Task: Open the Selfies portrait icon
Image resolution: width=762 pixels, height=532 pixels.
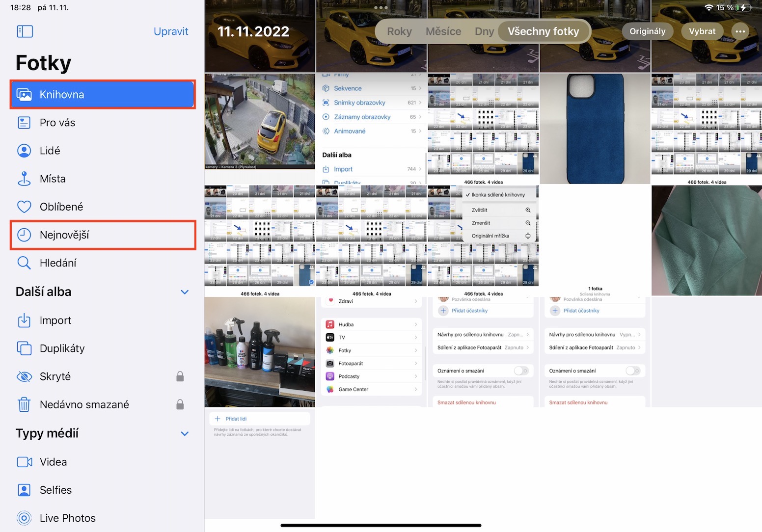Action: coord(24,490)
